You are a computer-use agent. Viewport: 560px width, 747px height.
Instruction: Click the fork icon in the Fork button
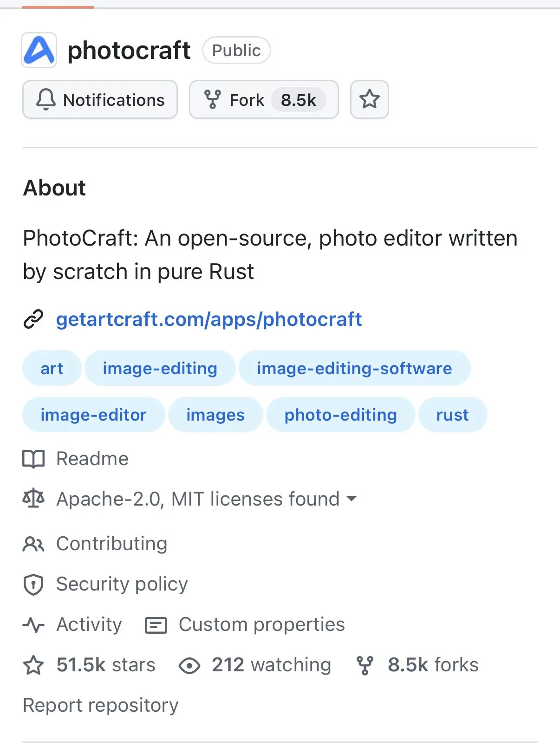[x=213, y=99]
